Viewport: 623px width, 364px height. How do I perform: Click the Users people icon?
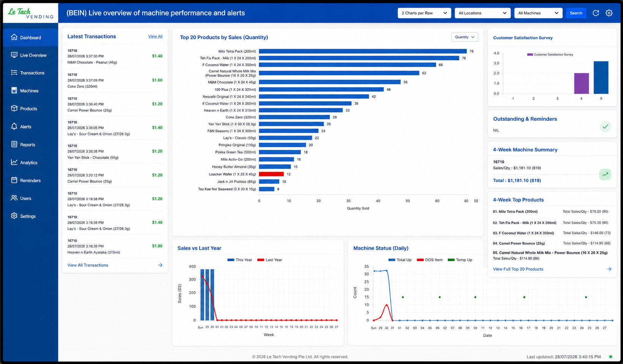[x=14, y=198]
